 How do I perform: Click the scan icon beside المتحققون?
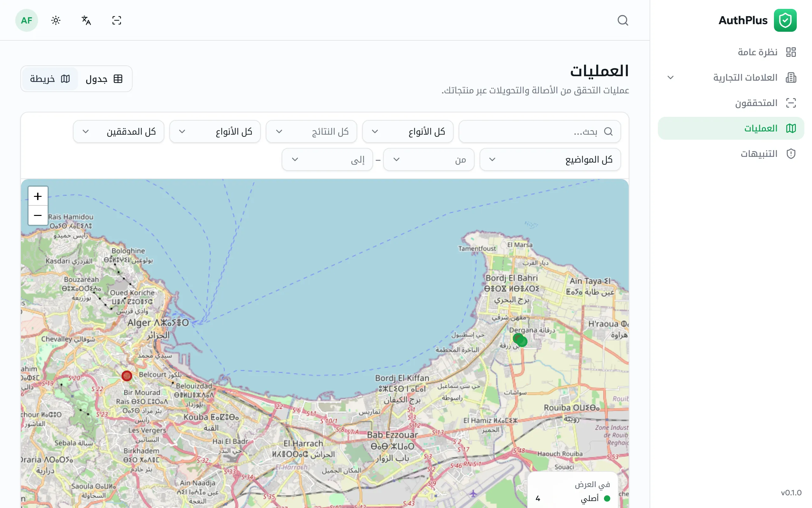pyautogui.click(x=791, y=103)
